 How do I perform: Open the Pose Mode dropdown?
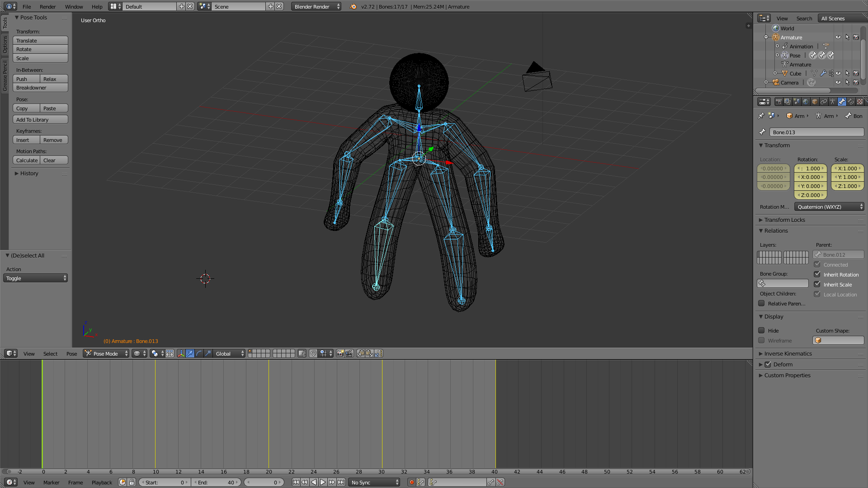[x=106, y=354]
